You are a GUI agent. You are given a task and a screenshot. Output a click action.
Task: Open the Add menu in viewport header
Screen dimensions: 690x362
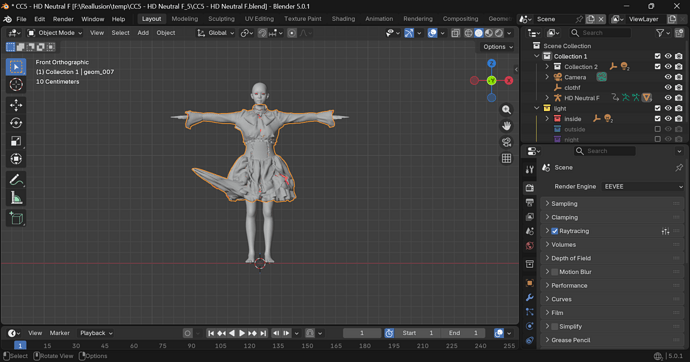pyautogui.click(x=143, y=33)
